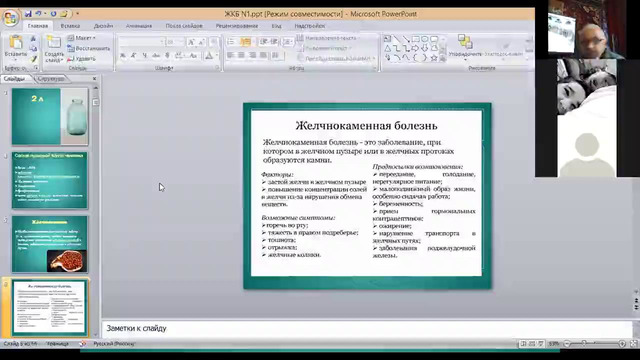The width and height of the screenshot is (640, 360).
Task: Open a file via Quick Access folder icon
Action: coord(64,13)
